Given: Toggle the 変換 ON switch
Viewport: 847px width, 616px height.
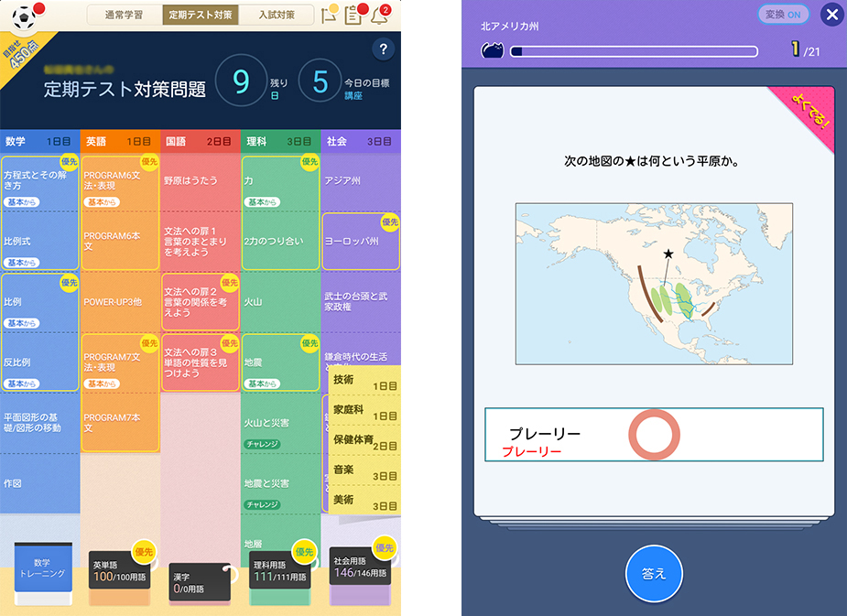Looking at the screenshot, I should (784, 15).
